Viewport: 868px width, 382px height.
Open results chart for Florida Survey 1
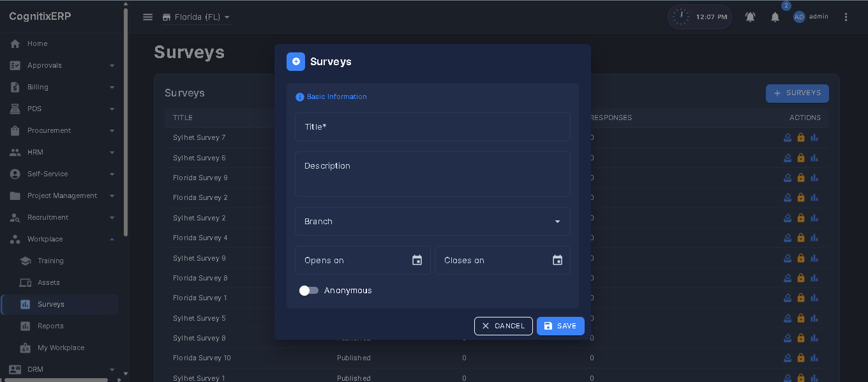pos(814,298)
